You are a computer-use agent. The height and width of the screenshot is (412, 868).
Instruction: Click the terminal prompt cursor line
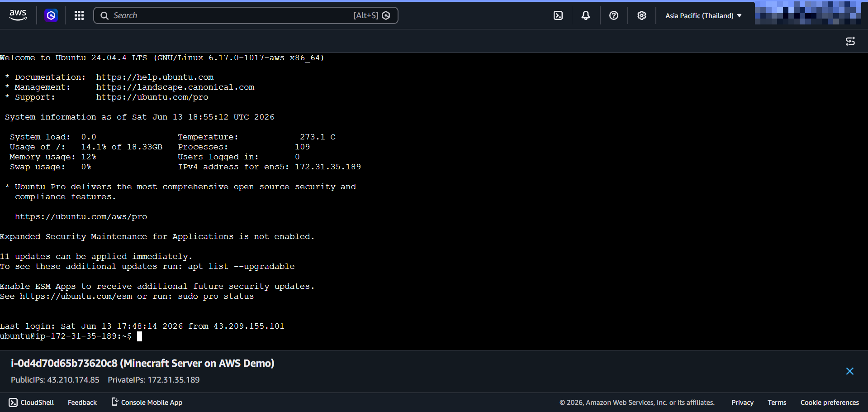[x=71, y=336]
